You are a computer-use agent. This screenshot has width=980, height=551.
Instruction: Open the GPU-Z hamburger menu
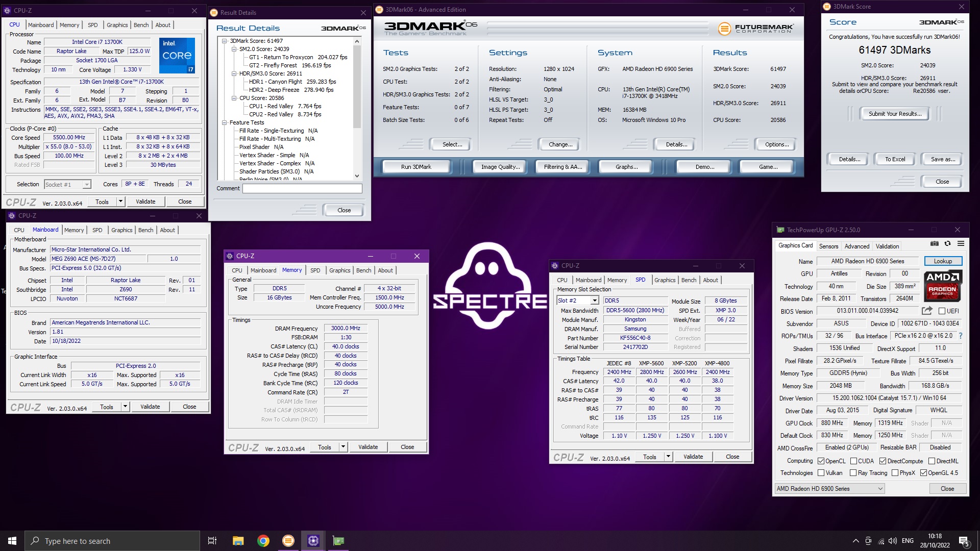click(961, 244)
